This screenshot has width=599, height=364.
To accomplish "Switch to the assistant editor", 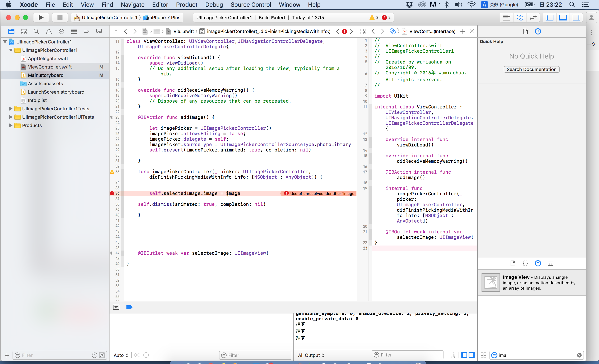I will coord(520,18).
